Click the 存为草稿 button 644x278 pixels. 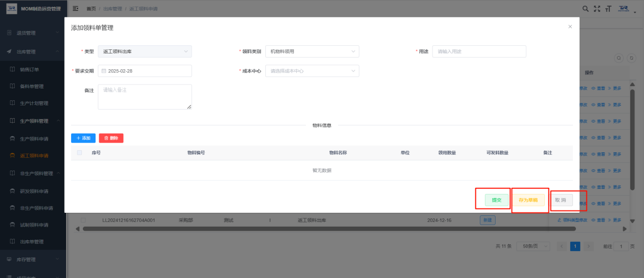coord(529,200)
